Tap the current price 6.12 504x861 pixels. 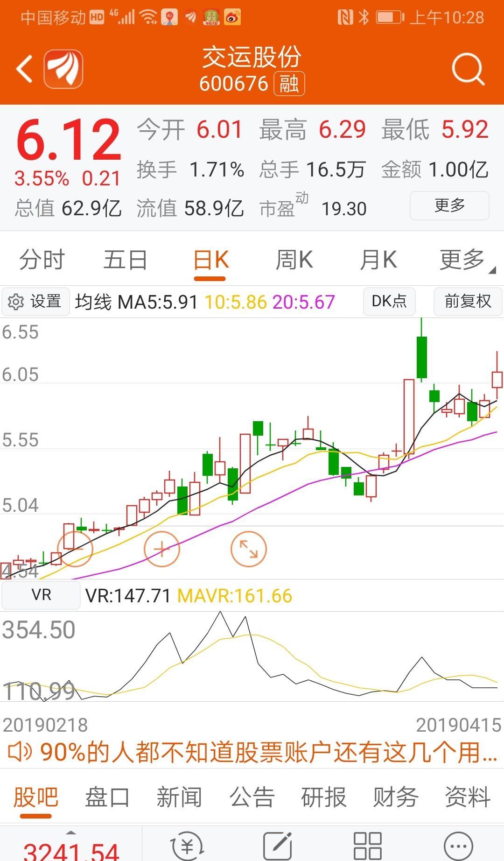tap(69, 139)
